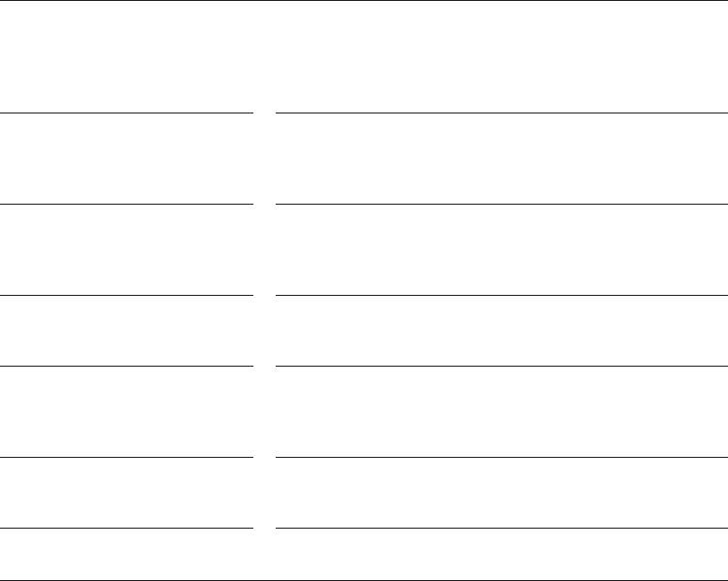Click the empty left cell in the first row

point(126,158)
